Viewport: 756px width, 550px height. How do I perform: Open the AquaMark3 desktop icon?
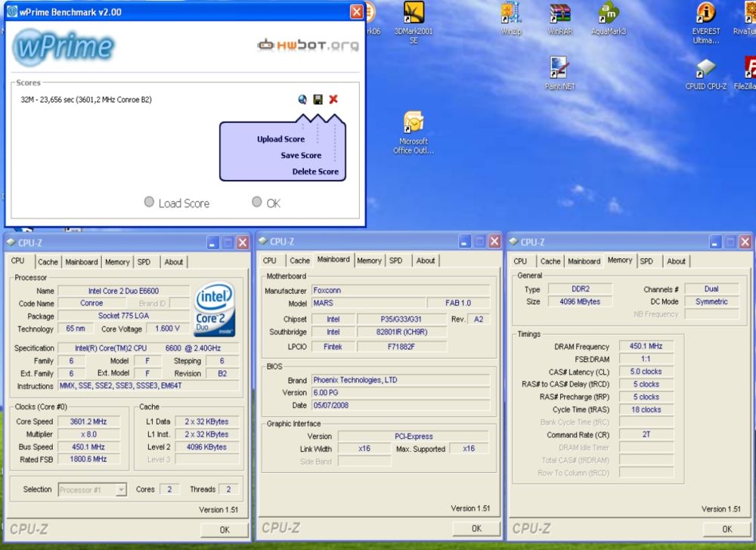pyautogui.click(x=609, y=19)
